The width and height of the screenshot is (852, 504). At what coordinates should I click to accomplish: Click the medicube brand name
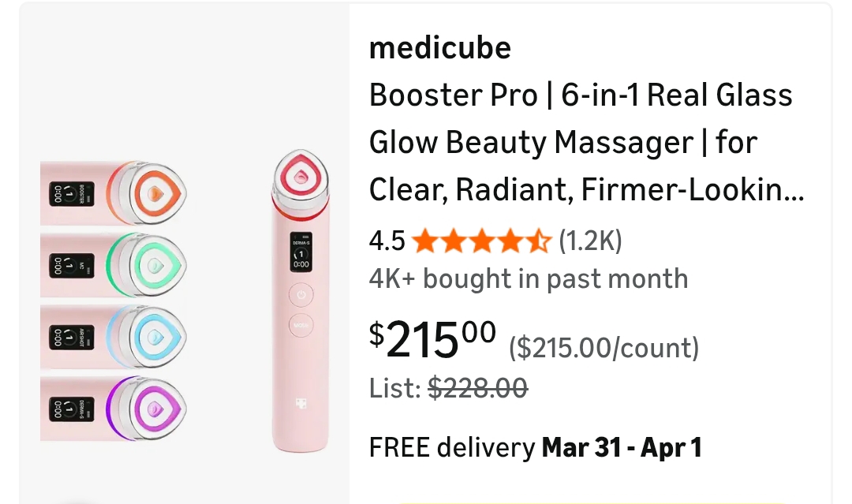tap(440, 49)
